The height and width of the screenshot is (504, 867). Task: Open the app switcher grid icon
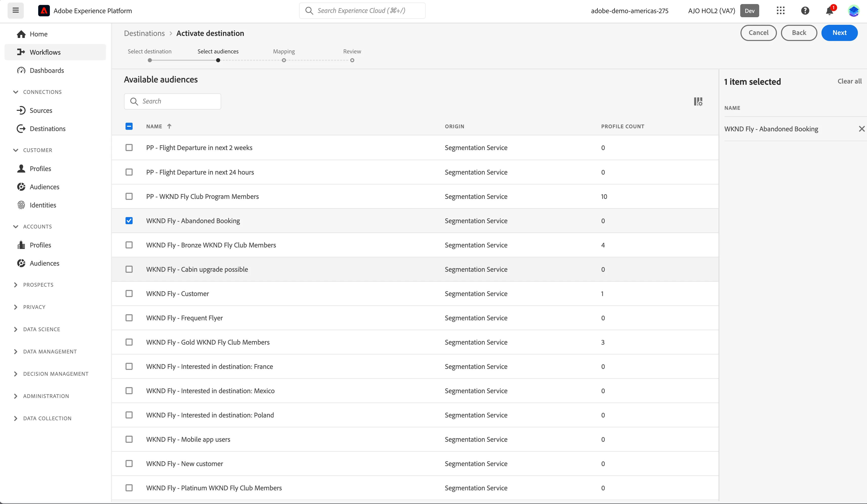tap(781, 11)
